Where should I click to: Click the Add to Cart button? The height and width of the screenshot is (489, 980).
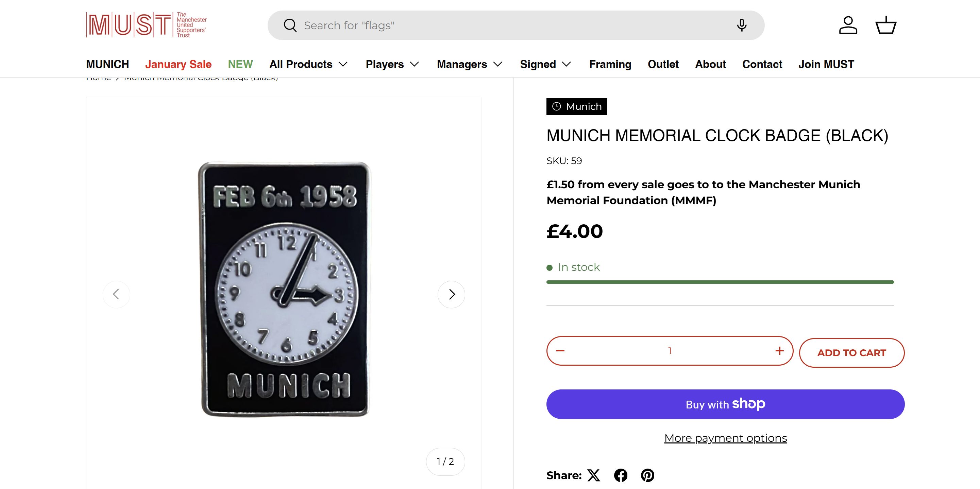[x=851, y=353]
